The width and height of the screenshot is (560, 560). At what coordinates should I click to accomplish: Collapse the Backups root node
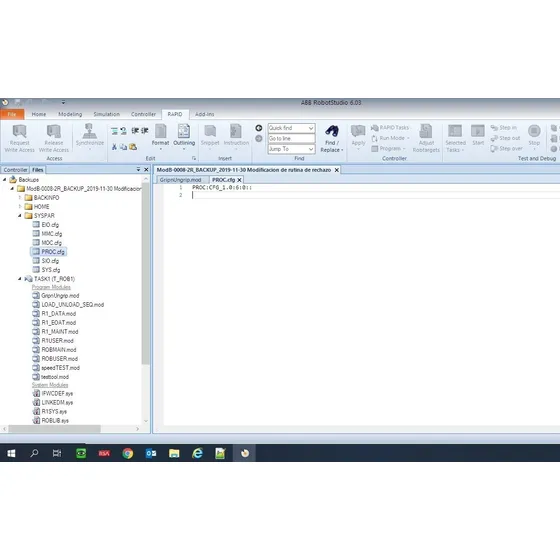[5, 179]
